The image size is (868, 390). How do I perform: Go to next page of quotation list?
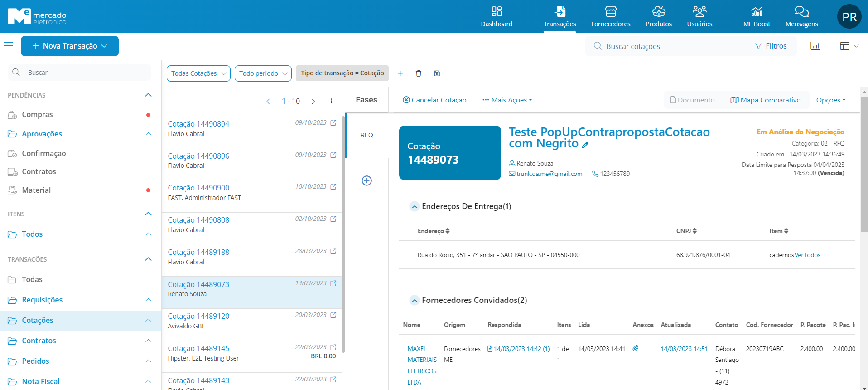313,102
